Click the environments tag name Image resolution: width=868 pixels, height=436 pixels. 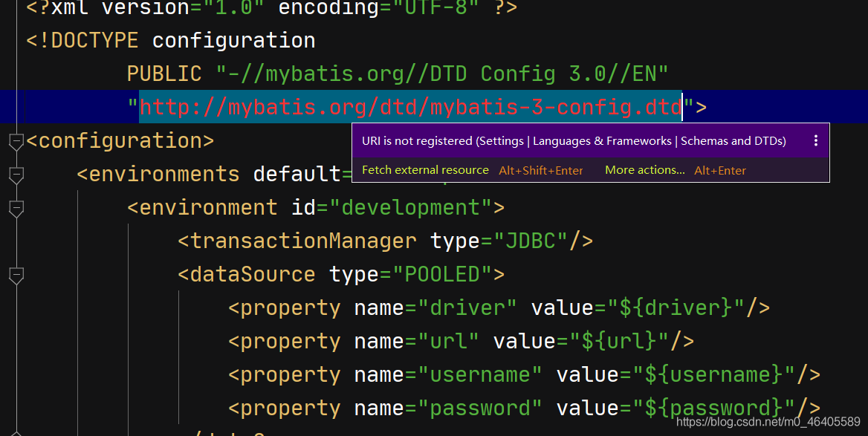point(164,175)
